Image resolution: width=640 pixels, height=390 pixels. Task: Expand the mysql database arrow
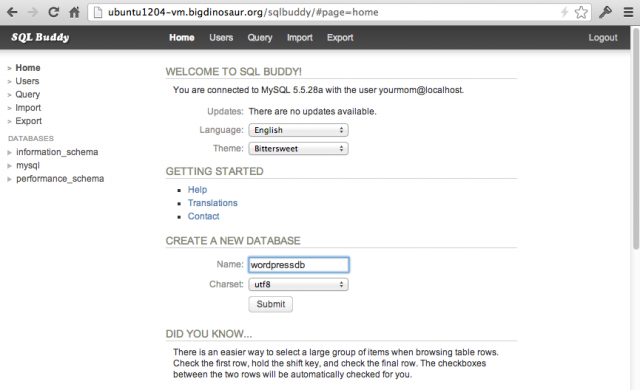click(x=9, y=166)
